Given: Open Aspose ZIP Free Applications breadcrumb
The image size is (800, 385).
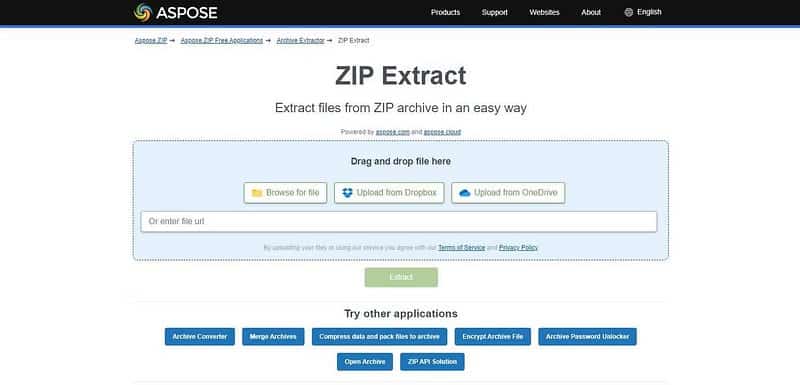Looking at the screenshot, I should [x=222, y=40].
